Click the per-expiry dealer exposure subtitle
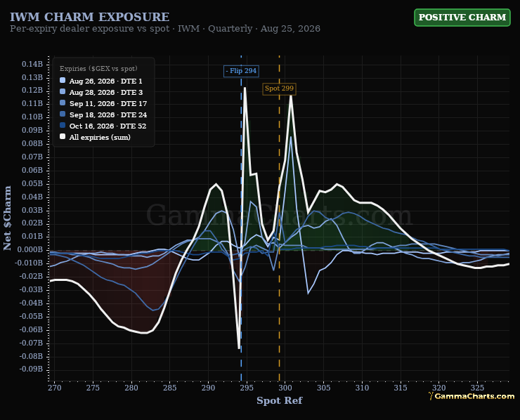Viewport: 520px width, 420px height. click(165, 29)
